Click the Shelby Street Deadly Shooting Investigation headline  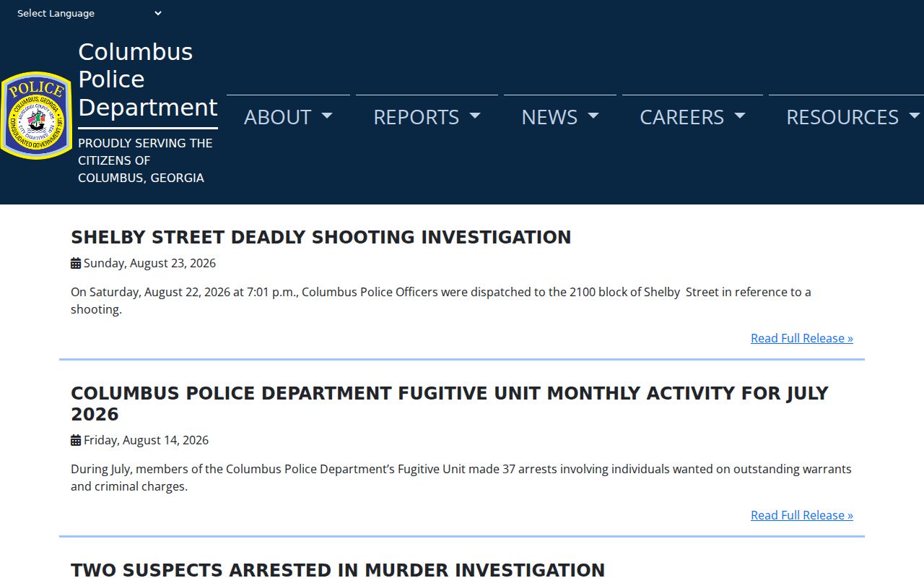coord(321,237)
